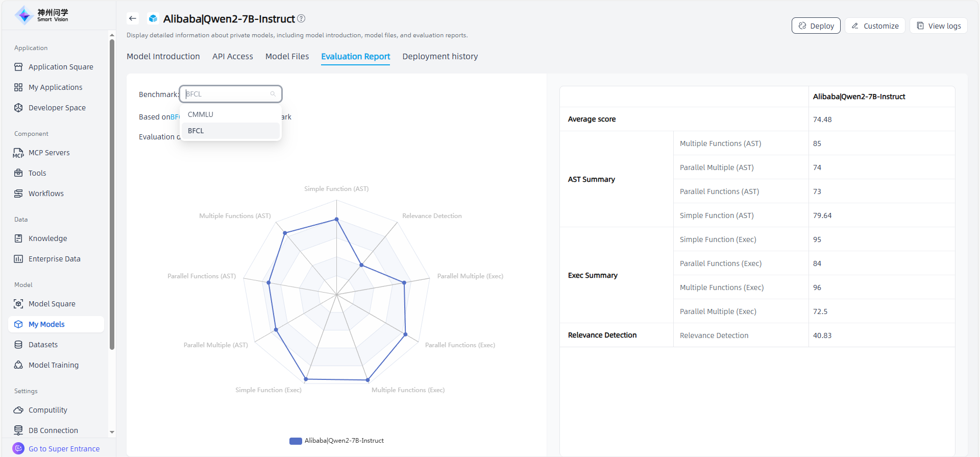Click the Go to Super Entrance link
Image resolution: width=980 pixels, height=457 pixels.
point(64,449)
